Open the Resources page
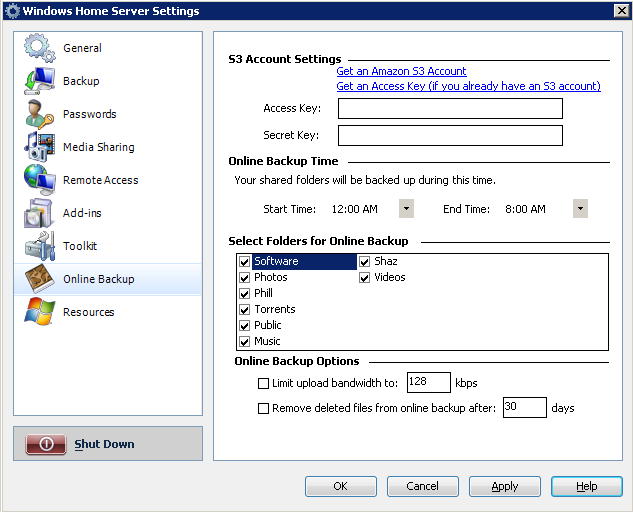Screen dimensions: 633x512 [107, 312]
